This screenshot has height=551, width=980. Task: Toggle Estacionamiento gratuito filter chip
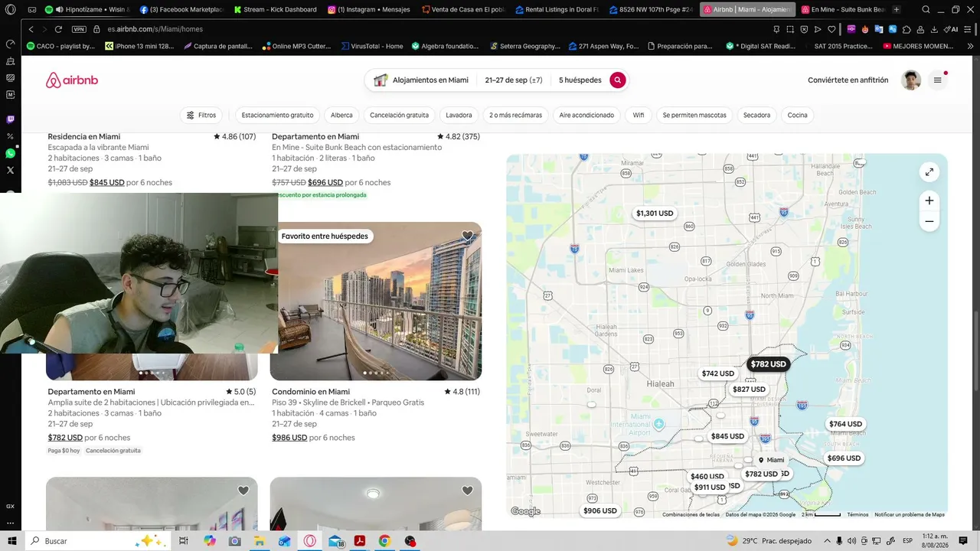277,116
